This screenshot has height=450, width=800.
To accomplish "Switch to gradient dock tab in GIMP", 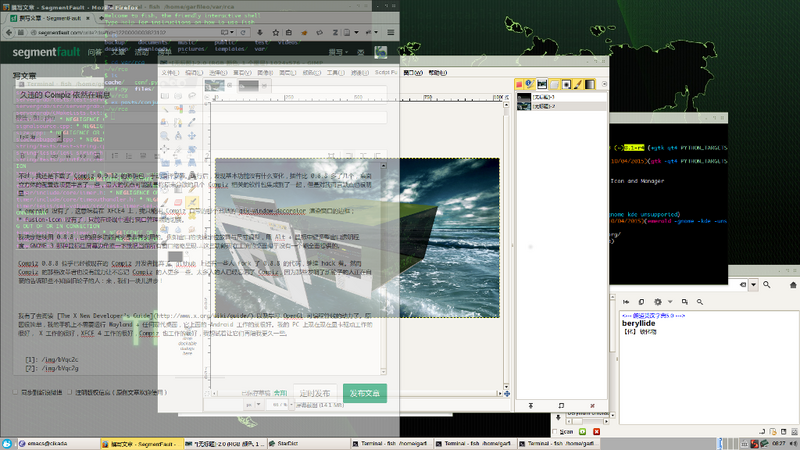I will point(590,84).
